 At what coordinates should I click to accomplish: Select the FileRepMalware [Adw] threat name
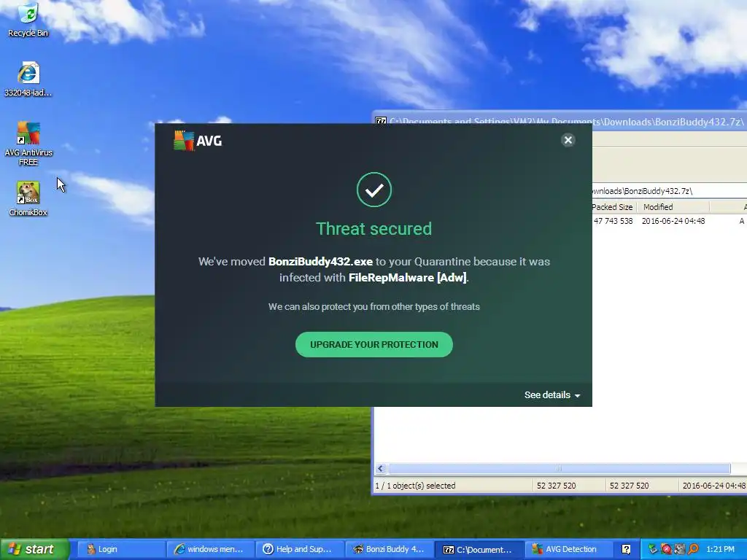407,278
